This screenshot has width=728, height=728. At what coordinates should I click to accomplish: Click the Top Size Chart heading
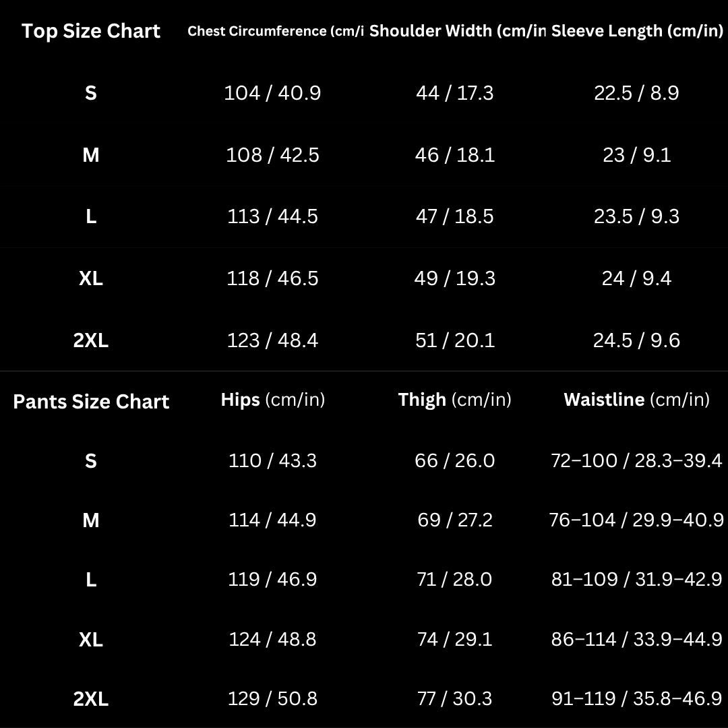(91, 31)
